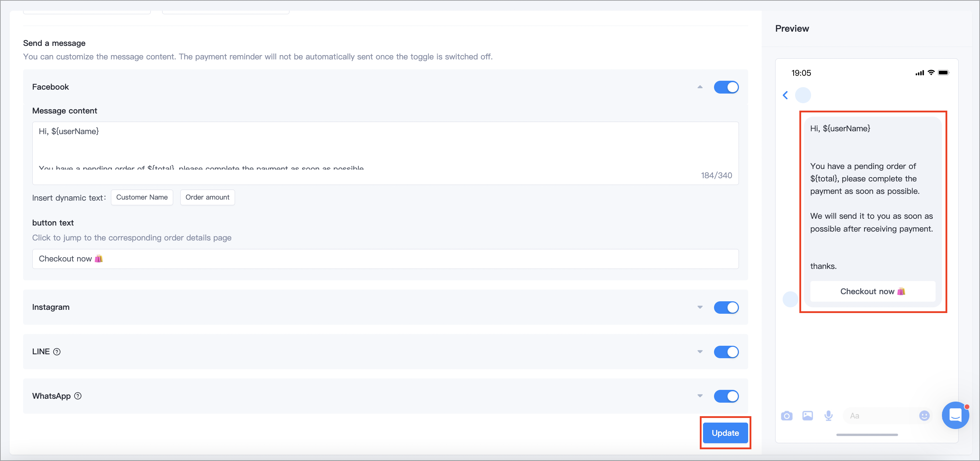Click the Send a message heading

point(54,43)
